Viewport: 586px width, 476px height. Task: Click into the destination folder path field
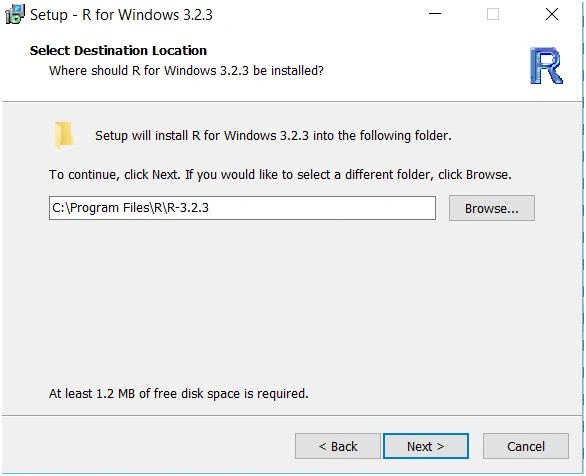coord(242,208)
